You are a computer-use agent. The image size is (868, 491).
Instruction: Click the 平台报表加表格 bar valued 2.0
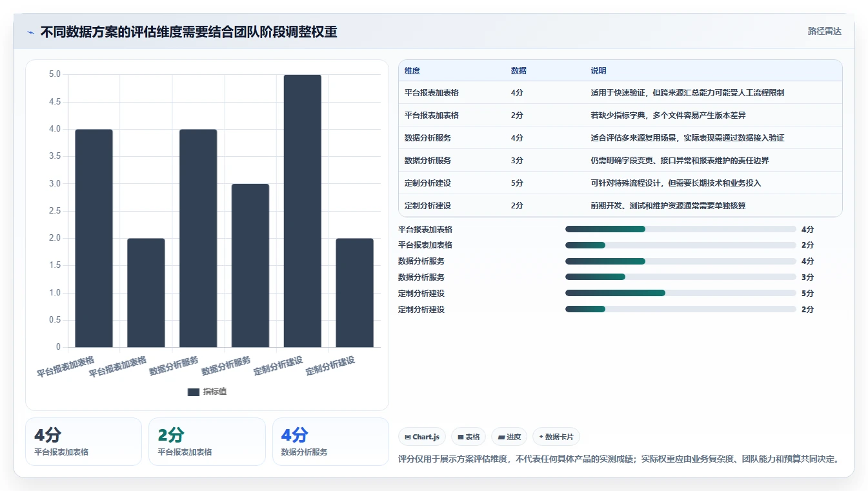[146, 293]
